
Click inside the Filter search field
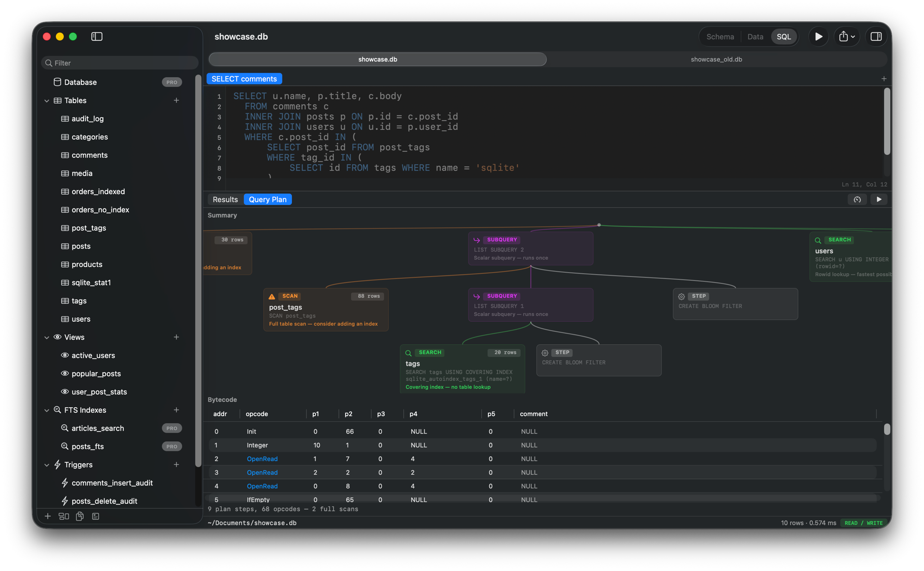coord(120,62)
